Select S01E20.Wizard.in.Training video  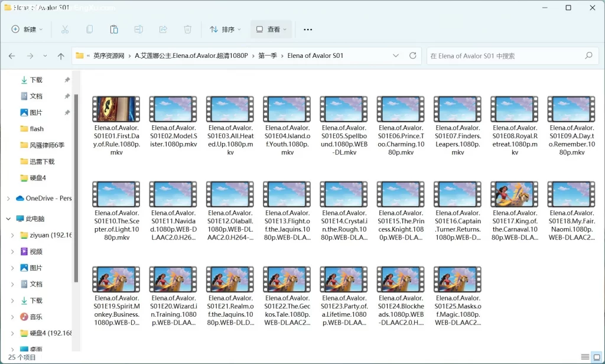tap(173, 296)
